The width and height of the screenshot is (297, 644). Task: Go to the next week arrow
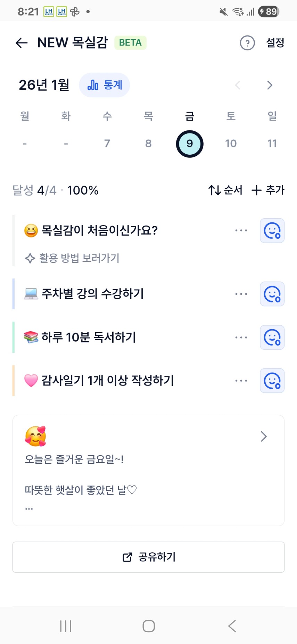pos(270,85)
